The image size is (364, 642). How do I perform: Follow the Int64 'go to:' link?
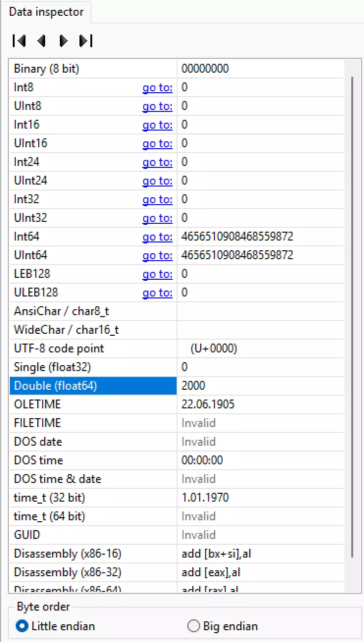tap(157, 237)
